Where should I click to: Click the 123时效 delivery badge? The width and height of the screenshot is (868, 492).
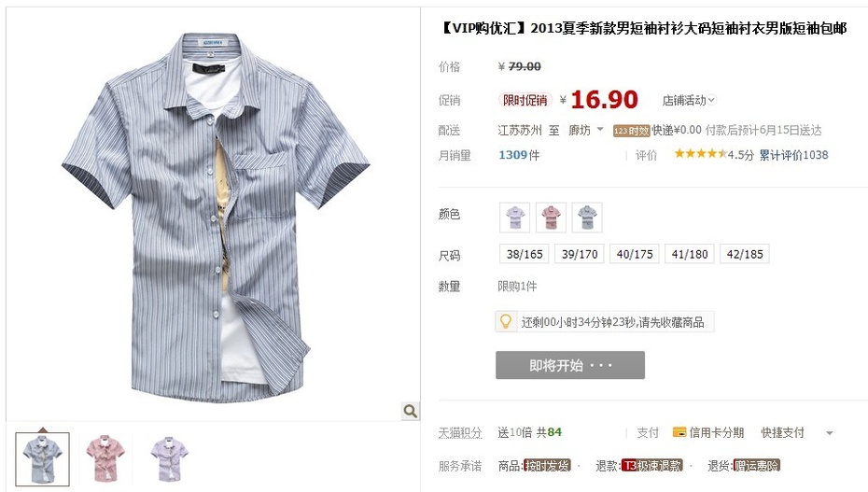pyautogui.click(x=631, y=131)
